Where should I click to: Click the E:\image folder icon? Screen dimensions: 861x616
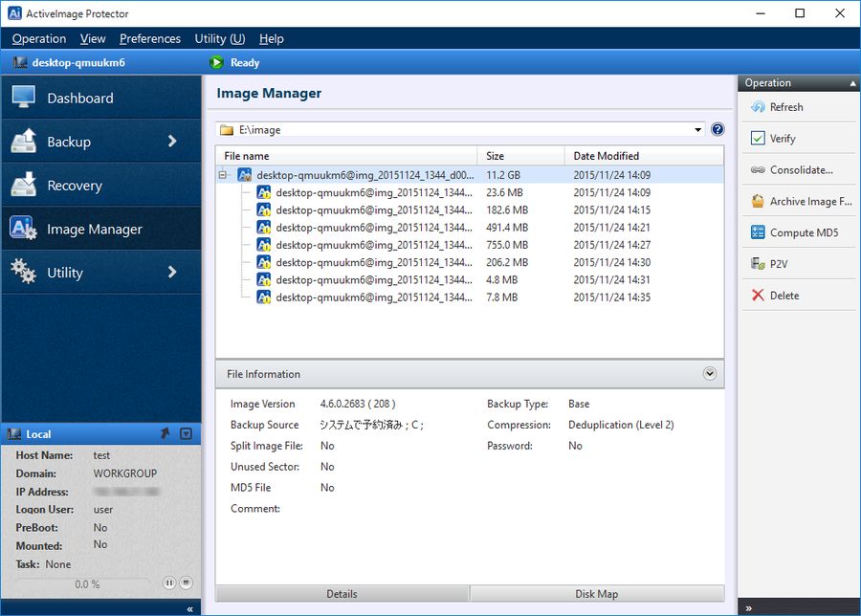[x=226, y=130]
